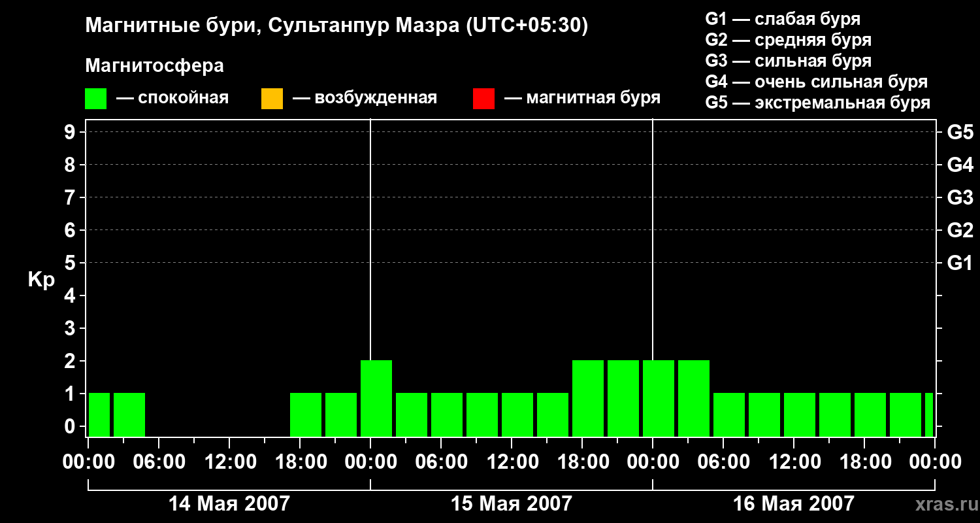The width and height of the screenshot is (980, 523).
Task: Click the «G2 — средняя буря» legend line
Action: pos(788,39)
